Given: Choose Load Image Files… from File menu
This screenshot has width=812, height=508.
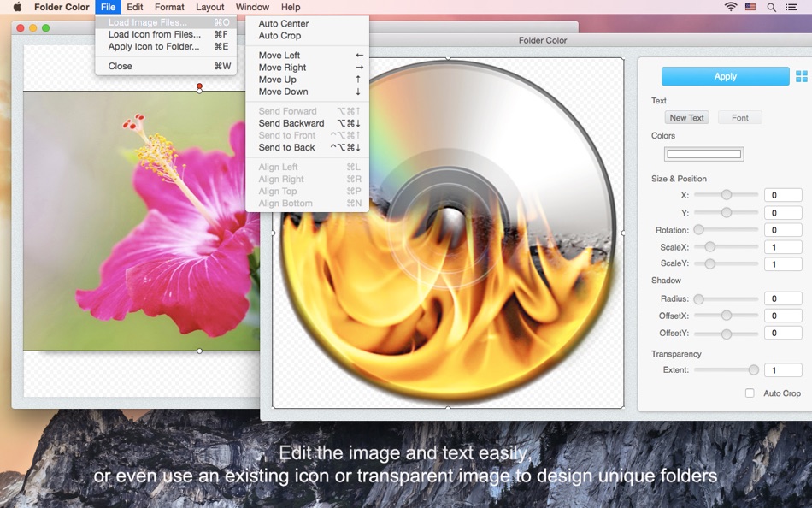Looking at the screenshot, I should point(166,22).
